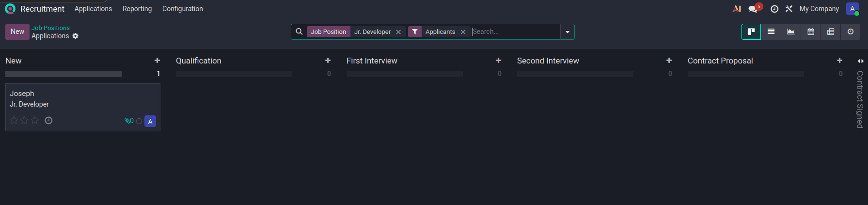Switch to Activity view

click(x=851, y=32)
